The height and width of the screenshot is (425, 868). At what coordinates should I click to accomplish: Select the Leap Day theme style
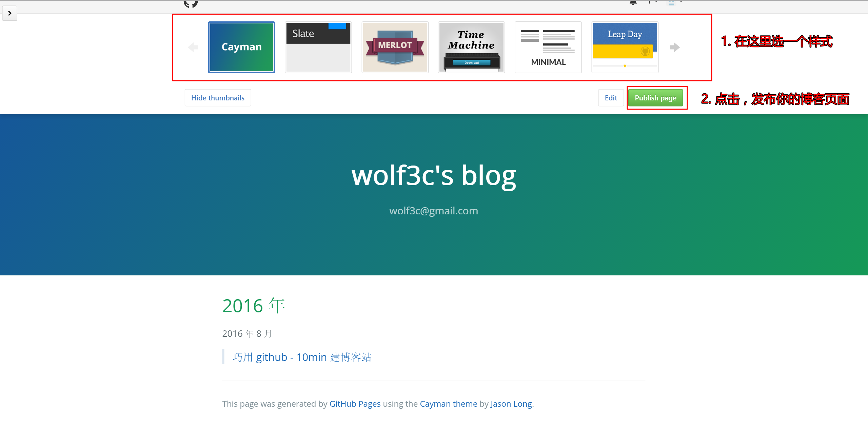625,46
